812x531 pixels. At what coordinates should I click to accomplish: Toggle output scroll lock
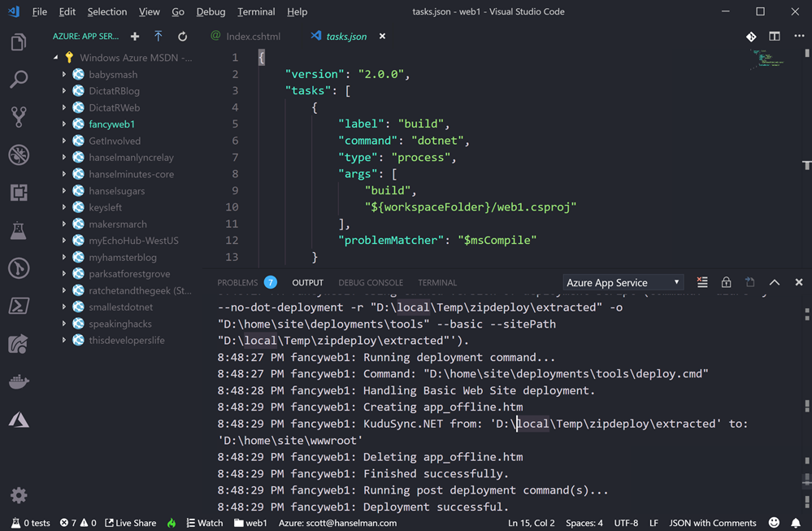[726, 282]
